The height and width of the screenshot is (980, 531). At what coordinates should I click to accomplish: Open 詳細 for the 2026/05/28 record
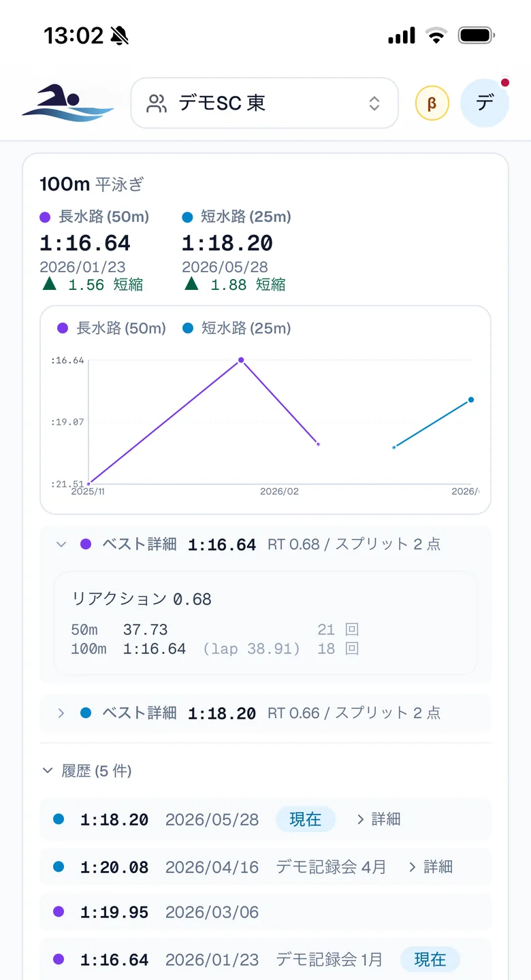[378, 819]
